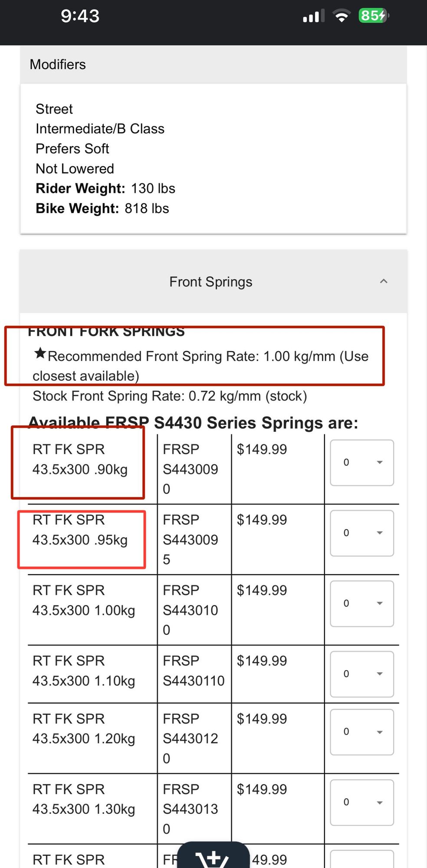Tap the Modifiers section header
Viewport: 427px width, 868px height.
coord(58,65)
